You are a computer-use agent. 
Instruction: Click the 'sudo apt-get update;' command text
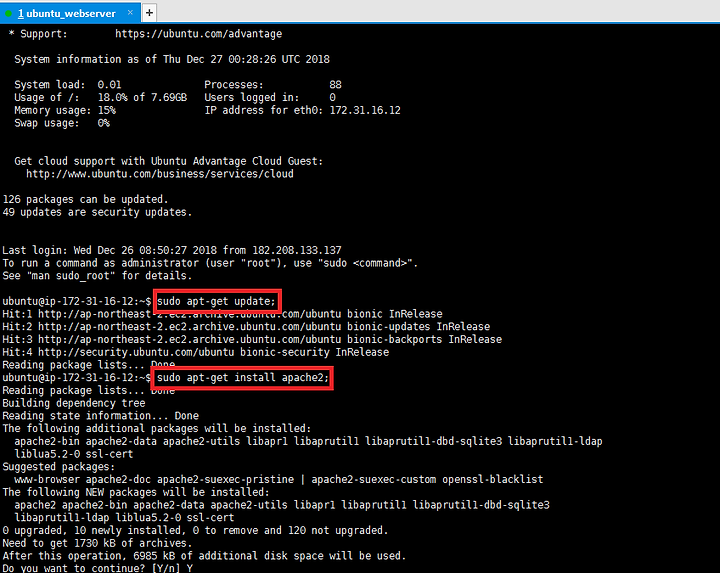click(x=216, y=301)
